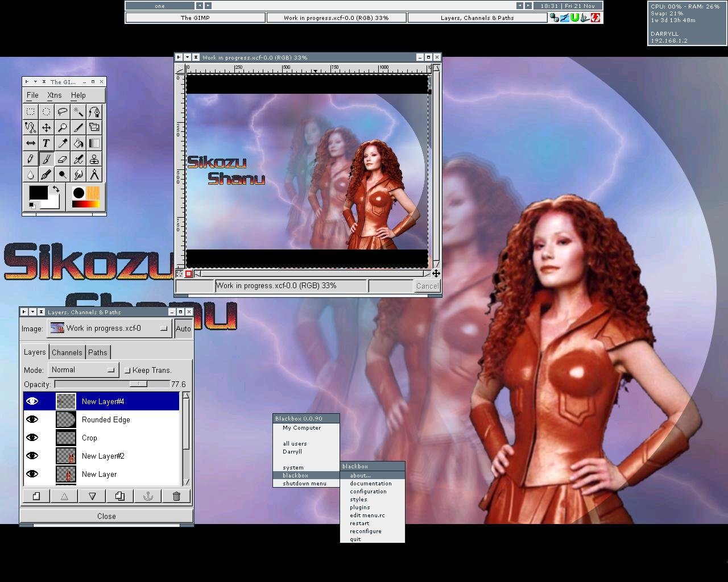Image resolution: width=728 pixels, height=582 pixels.
Task: Select the Ink pen tool
Action: click(x=47, y=175)
